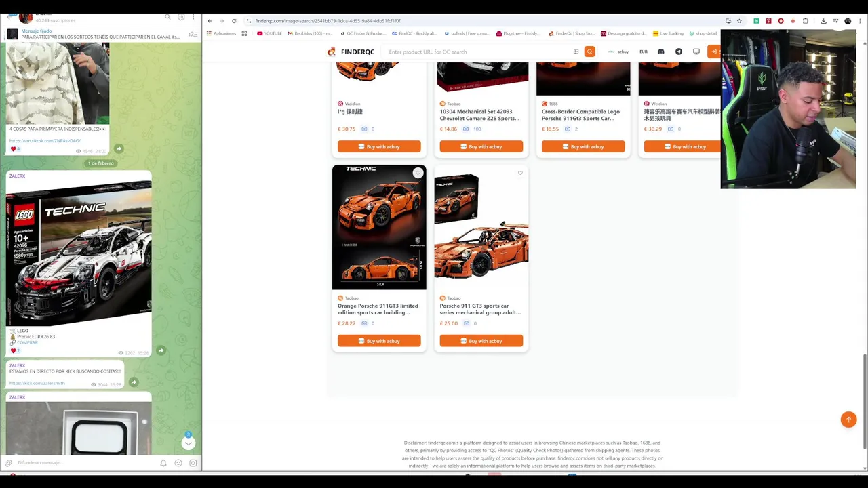Click 'Buy with acbuy' for the €30.29 item
This screenshot has height=488, width=868.
pyautogui.click(x=682, y=146)
